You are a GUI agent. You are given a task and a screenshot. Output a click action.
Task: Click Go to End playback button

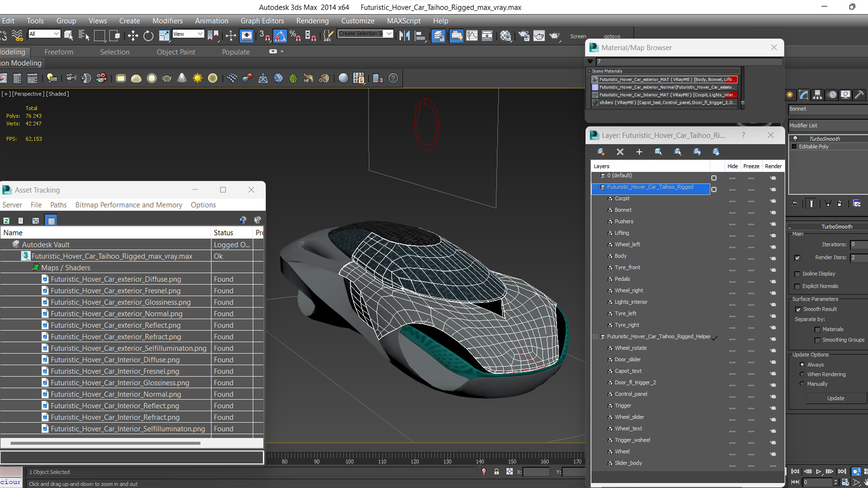[842, 471]
